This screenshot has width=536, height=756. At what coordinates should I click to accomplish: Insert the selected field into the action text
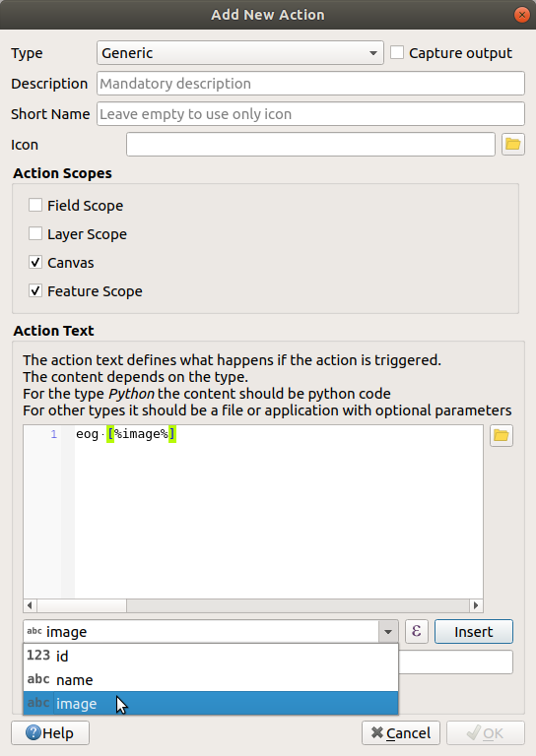pos(474,632)
